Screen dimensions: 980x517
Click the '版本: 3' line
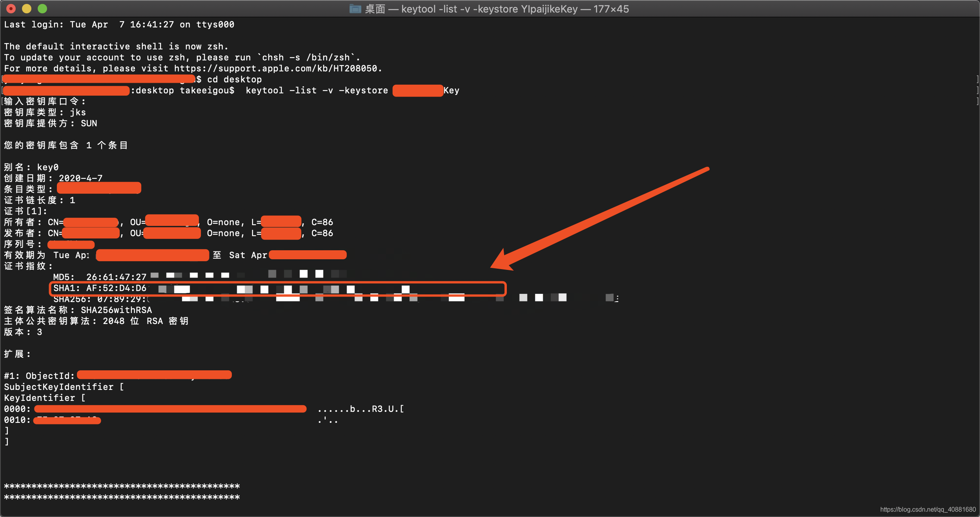23,332
